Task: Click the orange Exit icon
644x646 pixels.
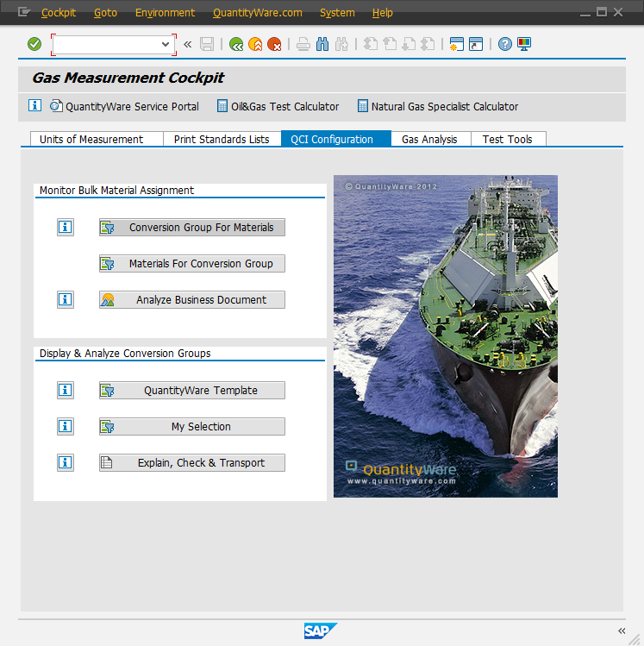Action: 255,44
